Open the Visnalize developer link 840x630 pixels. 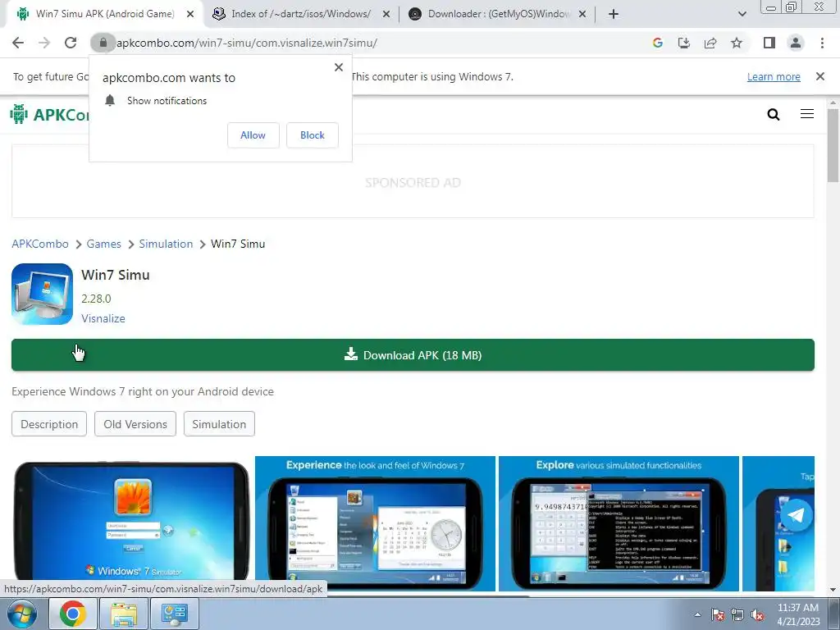(103, 318)
